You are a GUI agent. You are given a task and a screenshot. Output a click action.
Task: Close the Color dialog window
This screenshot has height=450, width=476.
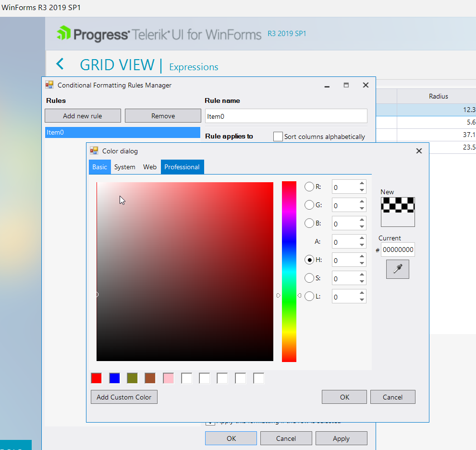click(x=419, y=151)
